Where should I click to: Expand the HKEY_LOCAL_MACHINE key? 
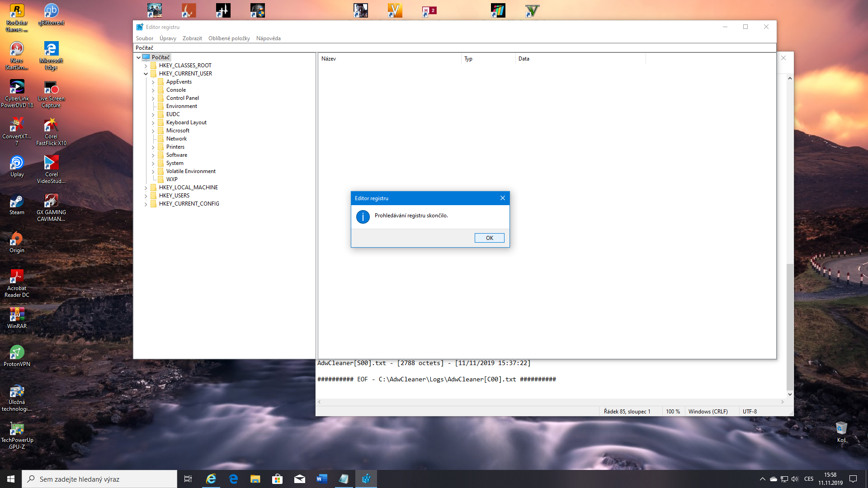[x=146, y=188]
